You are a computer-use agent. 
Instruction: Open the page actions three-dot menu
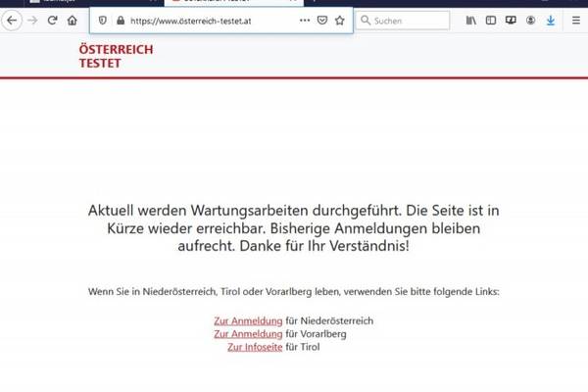304,20
